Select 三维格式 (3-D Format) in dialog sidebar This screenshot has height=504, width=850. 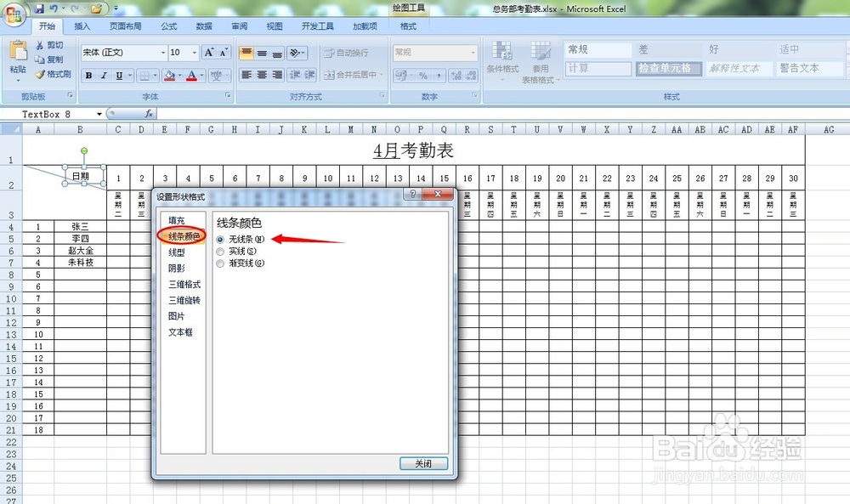pyautogui.click(x=184, y=284)
